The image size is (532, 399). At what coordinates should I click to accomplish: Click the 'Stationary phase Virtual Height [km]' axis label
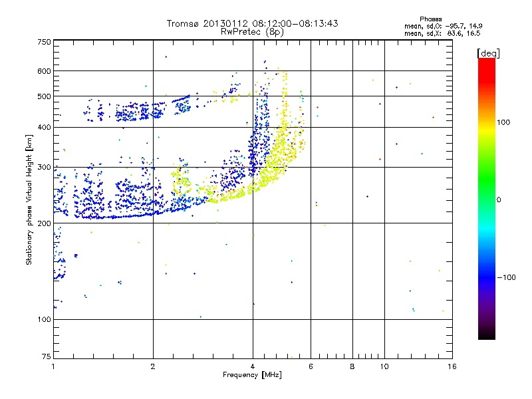pos(29,199)
